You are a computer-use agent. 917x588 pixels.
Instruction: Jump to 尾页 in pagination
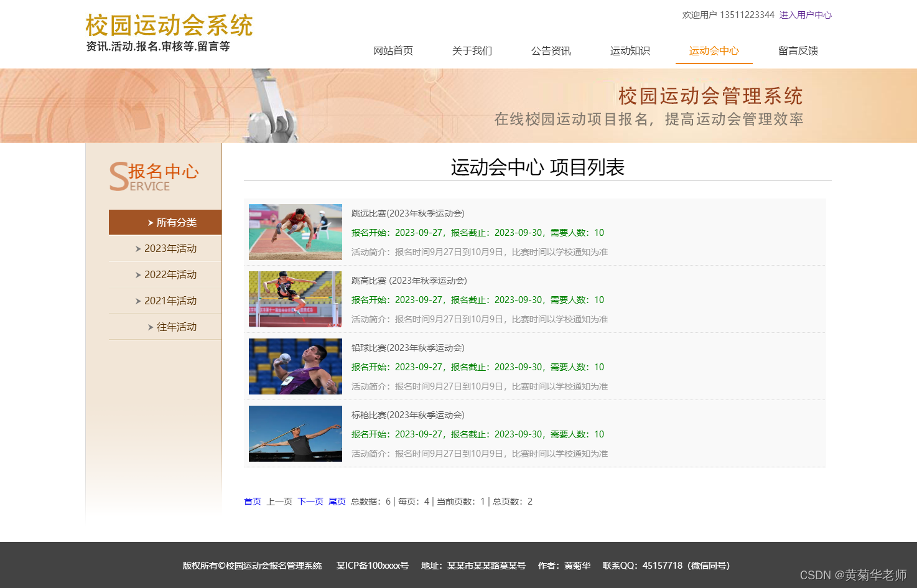pyautogui.click(x=337, y=502)
